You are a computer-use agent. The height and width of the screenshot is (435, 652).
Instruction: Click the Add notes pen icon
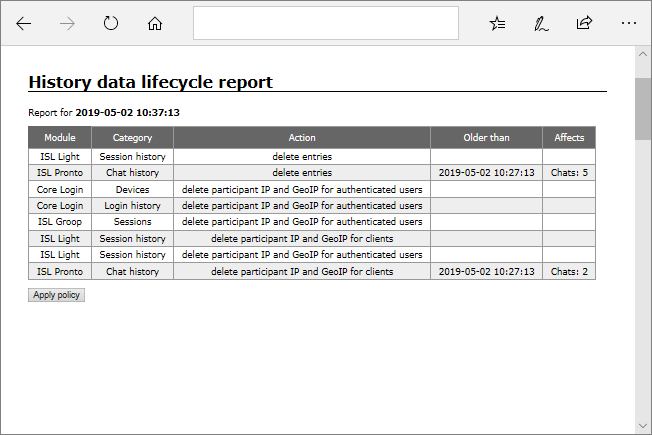(541, 23)
